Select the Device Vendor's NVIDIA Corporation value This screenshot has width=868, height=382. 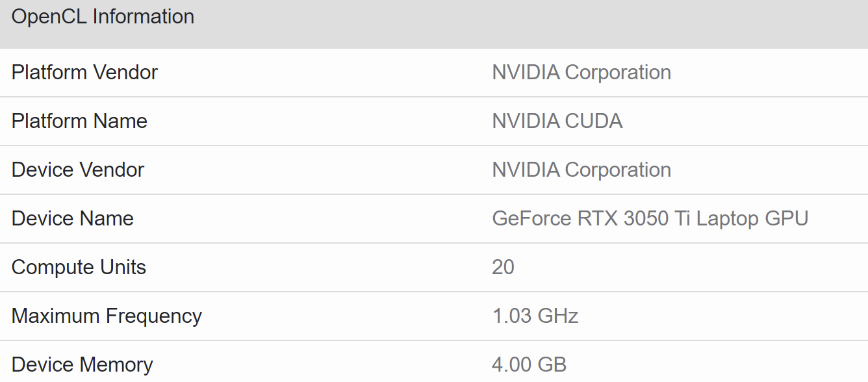pos(581,170)
